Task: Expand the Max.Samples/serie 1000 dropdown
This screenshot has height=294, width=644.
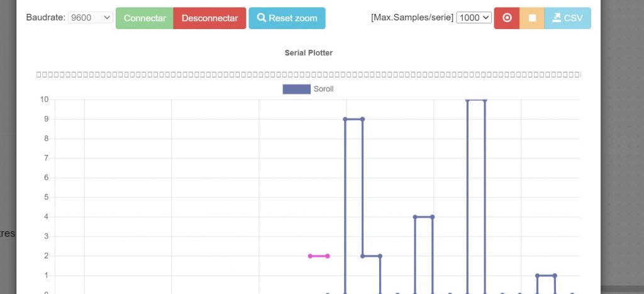Action: point(474,18)
